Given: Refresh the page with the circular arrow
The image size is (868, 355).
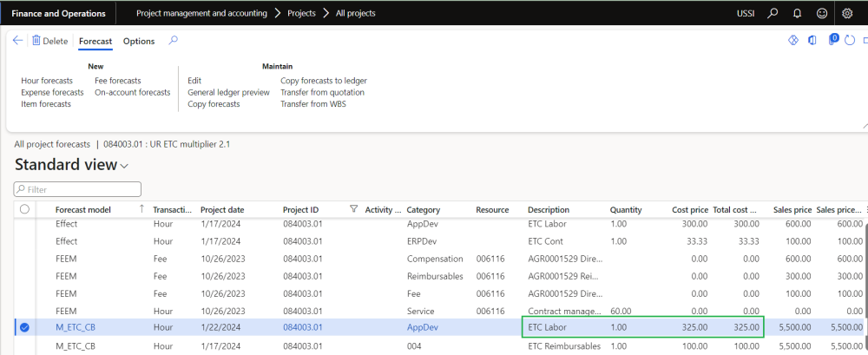Looking at the screenshot, I should pos(850,41).
